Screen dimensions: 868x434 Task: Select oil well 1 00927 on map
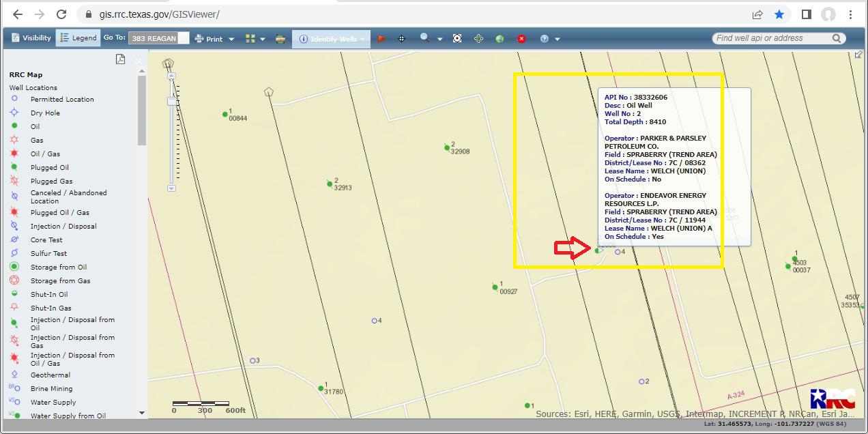[x=495, y=287]
